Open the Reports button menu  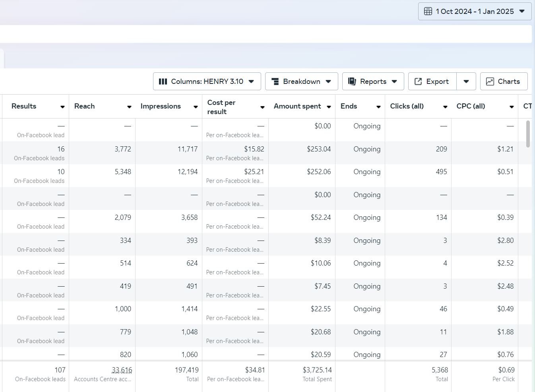click(373, 82)
